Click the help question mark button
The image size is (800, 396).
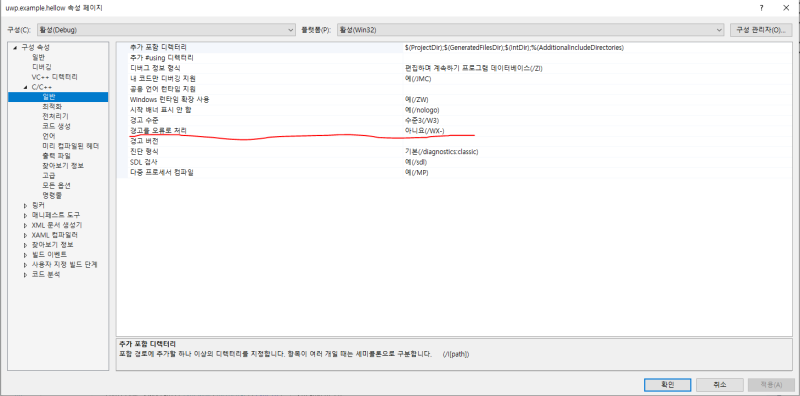(761, 8)
